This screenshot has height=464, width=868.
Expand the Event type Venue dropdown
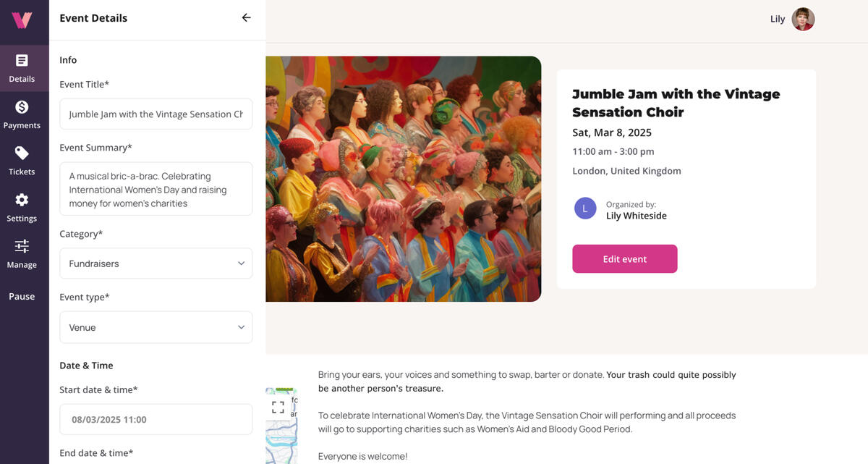[156, 327]
